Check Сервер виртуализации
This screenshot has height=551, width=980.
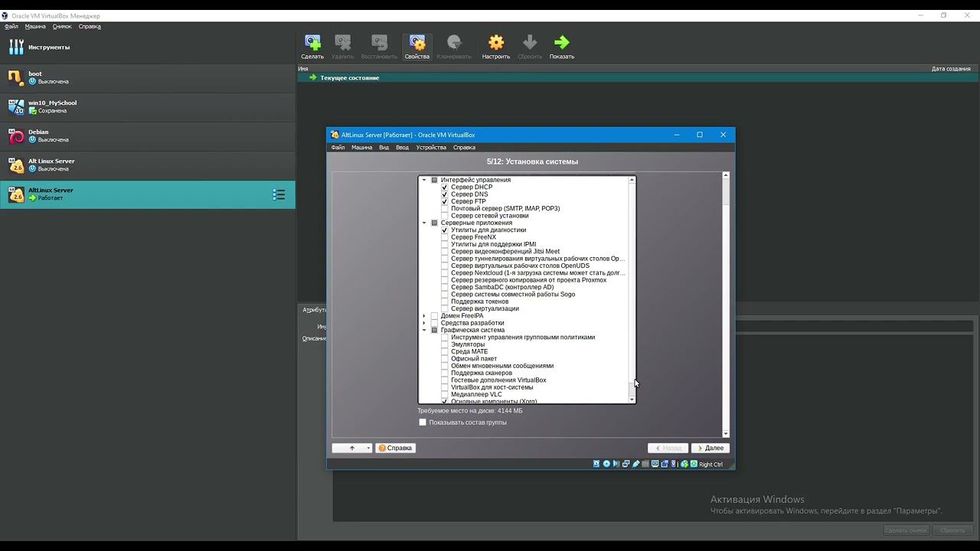[444, 309]
